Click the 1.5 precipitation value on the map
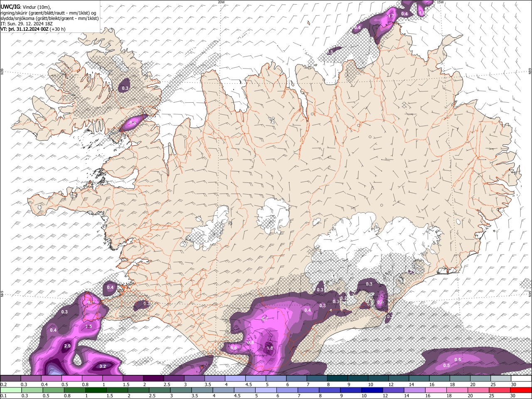532x399 pixels. coord(89,327)
